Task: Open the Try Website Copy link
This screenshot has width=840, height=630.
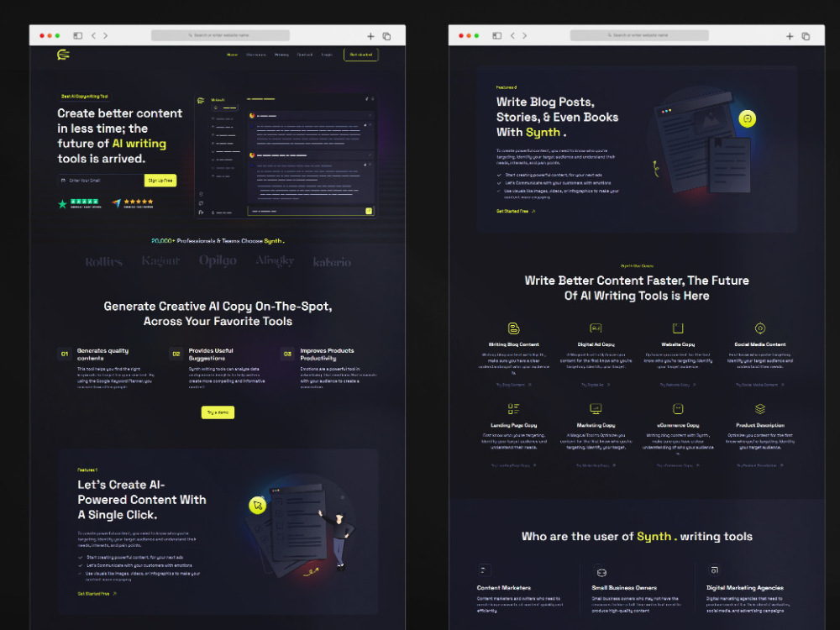Action: coord(678,385)
